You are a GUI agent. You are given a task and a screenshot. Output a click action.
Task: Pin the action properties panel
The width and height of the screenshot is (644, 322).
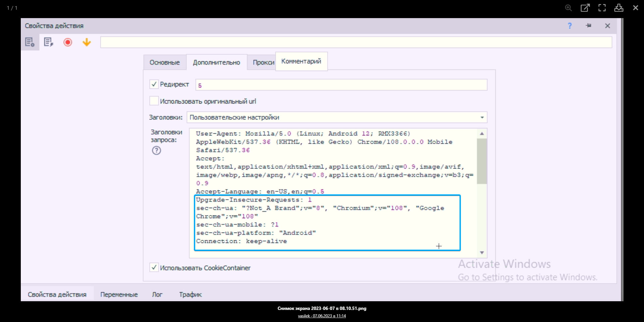(589, 26)
